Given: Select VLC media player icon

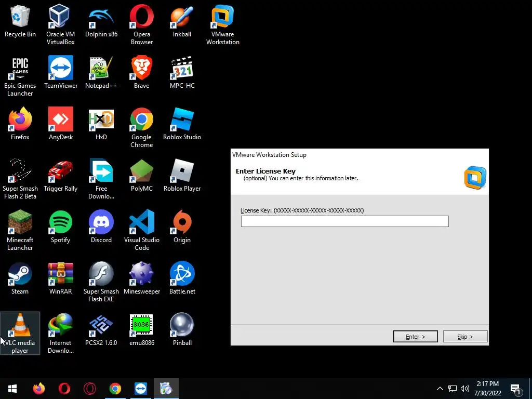Looking at the screenshot, I should [20, 333].
